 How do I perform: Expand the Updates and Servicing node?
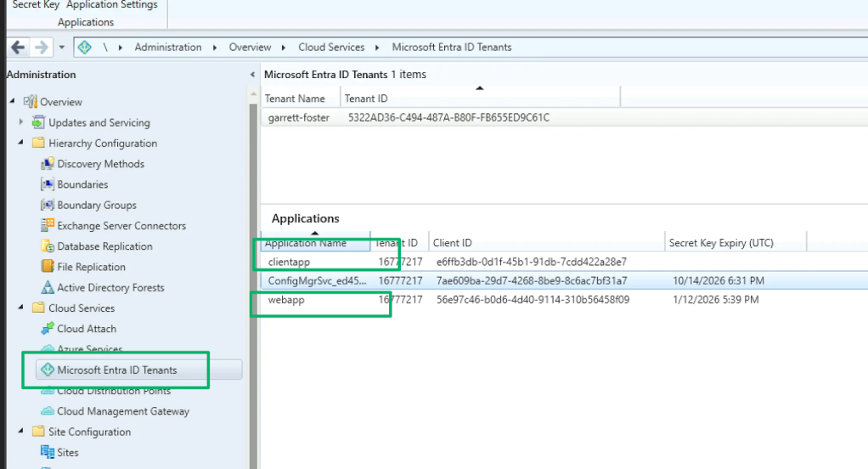click(x=21, y=122)
